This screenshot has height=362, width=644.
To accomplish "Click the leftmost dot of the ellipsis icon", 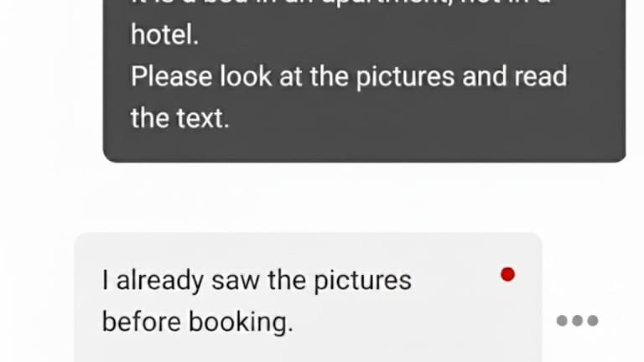I will coord(562,321).
